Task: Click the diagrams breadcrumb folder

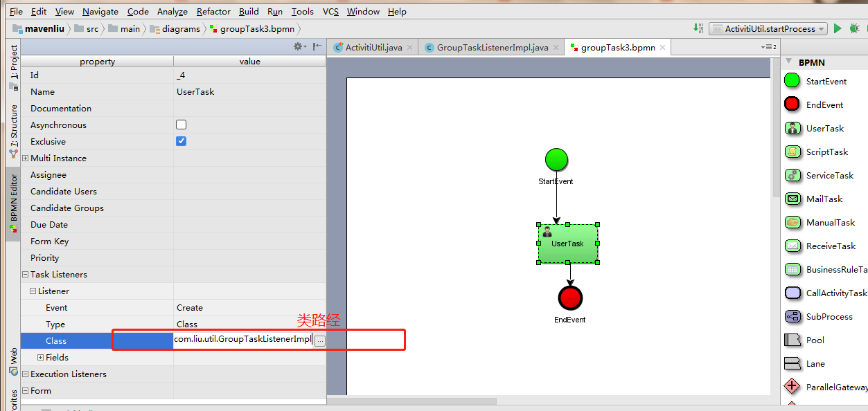Action: point(175,29)
